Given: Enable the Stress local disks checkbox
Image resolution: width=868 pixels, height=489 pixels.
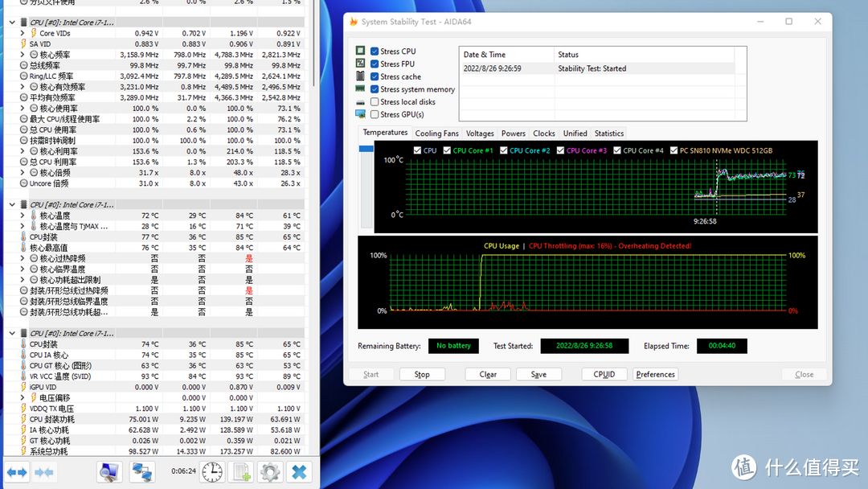Looking at the screenshot, I should [375, 102].
